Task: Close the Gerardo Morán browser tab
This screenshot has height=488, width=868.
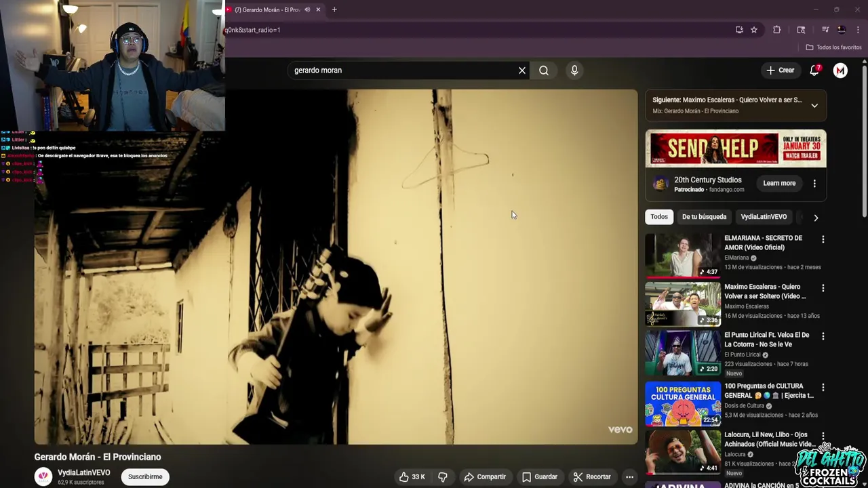Action: tap(318, 9)
